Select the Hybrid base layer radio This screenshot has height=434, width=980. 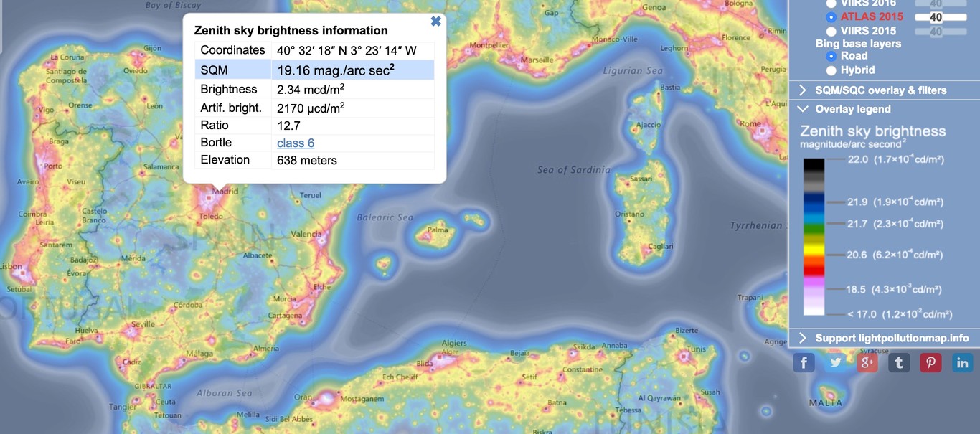pyautogui.click(x=831, y=70)
